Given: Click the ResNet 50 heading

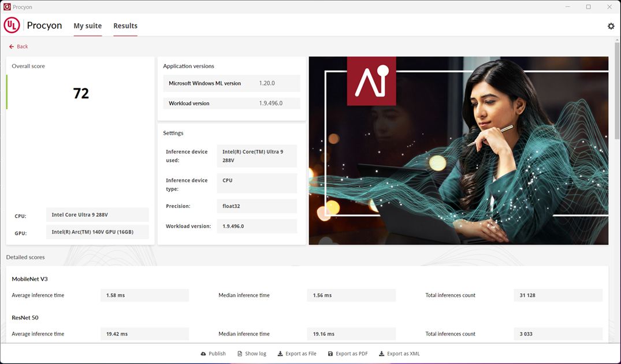Looking at the screenshot, I should 25,318.
